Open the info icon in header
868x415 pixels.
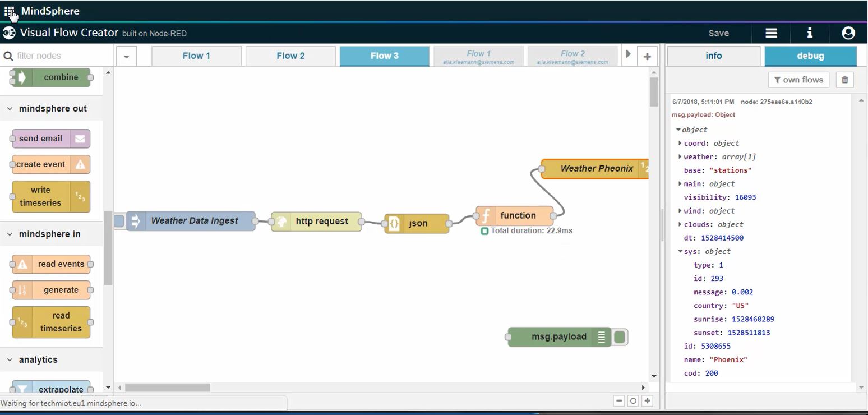[x=810, y=33]
